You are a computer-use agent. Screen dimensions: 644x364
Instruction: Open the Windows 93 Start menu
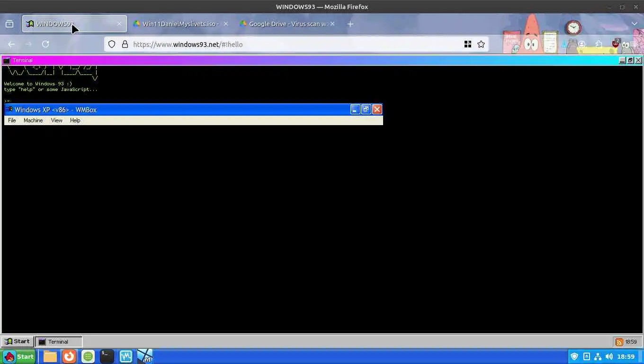tap(17, 341)
